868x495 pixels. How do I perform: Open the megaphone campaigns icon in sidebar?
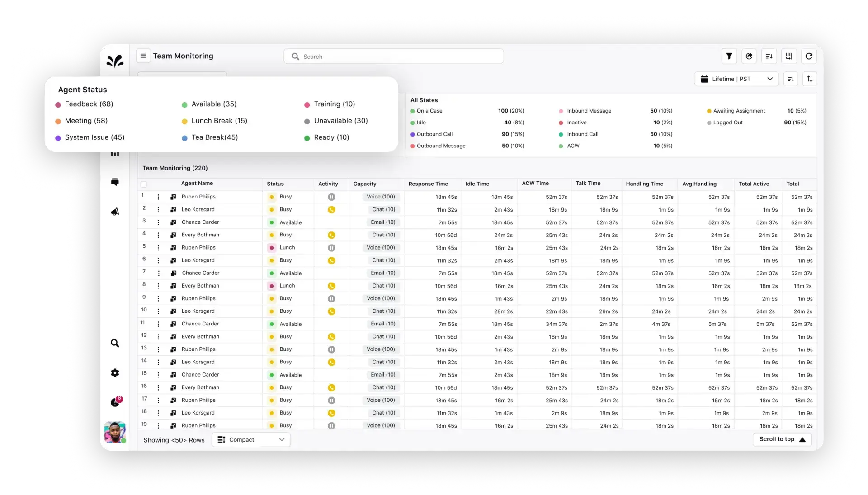pos(115,212)
